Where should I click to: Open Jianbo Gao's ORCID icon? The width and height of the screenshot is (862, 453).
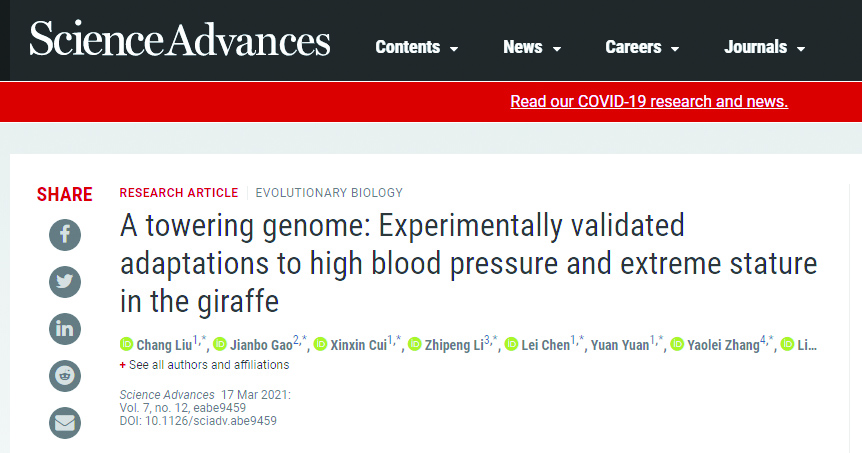pos(220,344)
